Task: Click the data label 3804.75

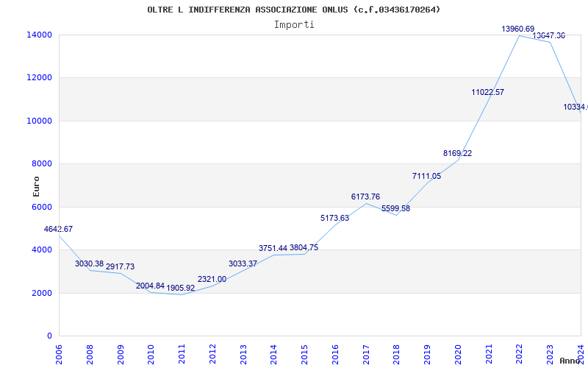Action: [x=304, y=247]
